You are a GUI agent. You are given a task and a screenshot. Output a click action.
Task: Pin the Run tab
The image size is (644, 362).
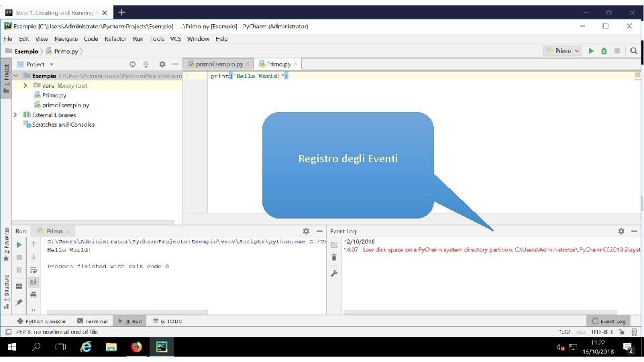coord(19,302)
